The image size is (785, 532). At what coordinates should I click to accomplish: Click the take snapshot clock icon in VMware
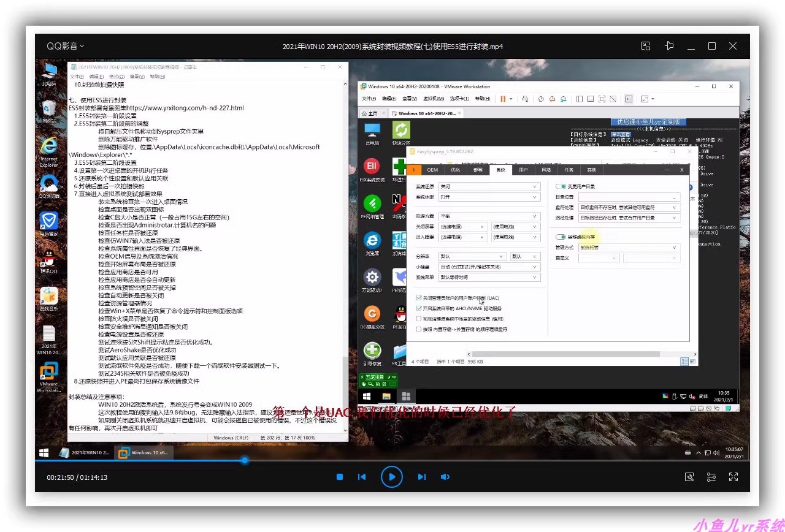tap(542, 99)
